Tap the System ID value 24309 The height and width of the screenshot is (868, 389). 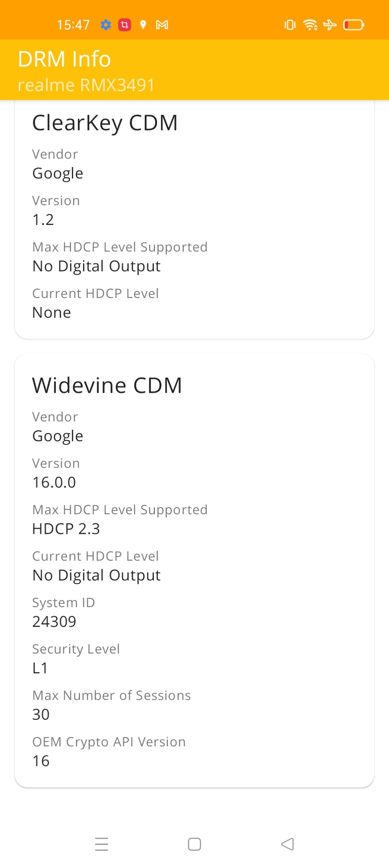(x=54, y=622)
